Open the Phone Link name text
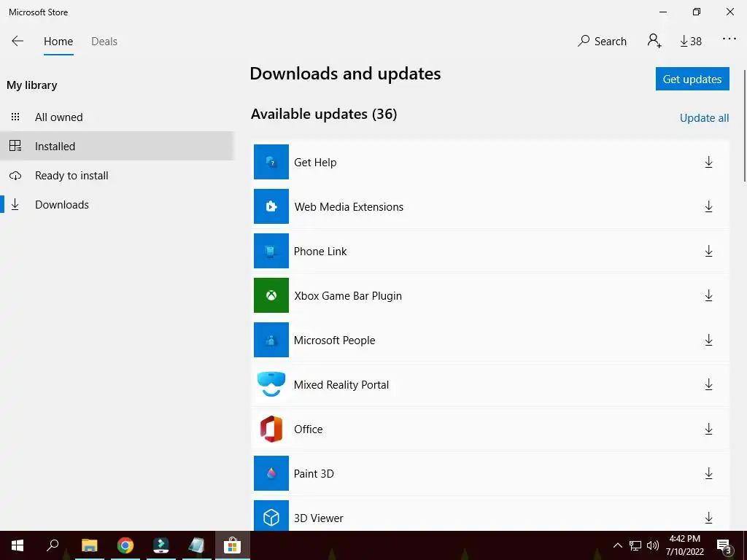Viewport: 747px width, 560px height. (320, 251)
